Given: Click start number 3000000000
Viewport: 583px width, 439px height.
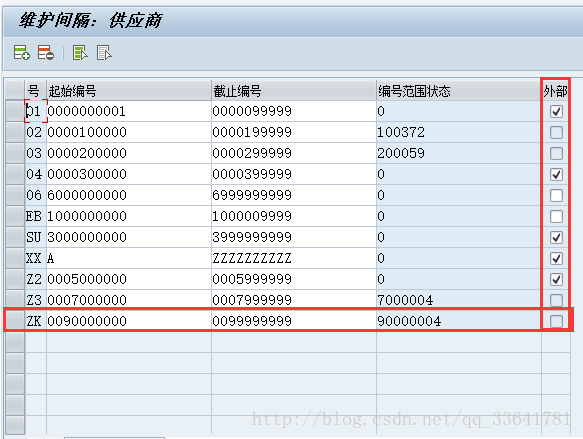Looking at the screenshot, I should 129,237.
